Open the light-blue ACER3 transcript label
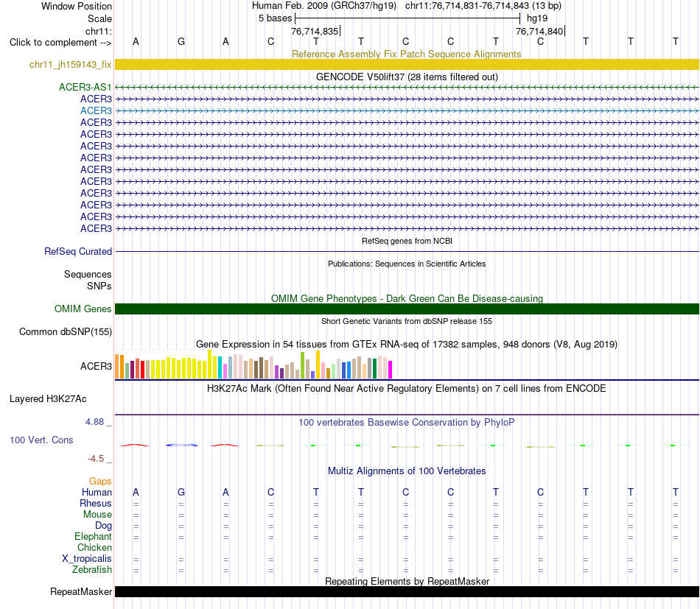700x609 pixels. (96, 110)
